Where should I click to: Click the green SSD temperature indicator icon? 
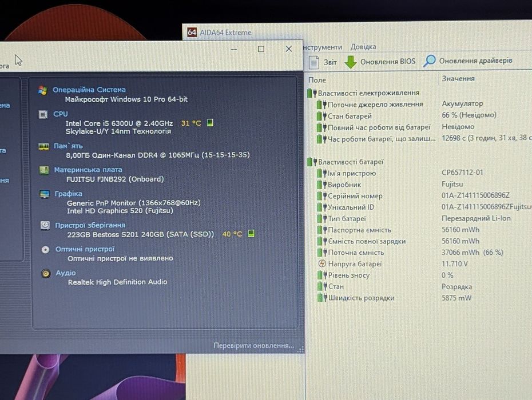(x=251, y=233)
